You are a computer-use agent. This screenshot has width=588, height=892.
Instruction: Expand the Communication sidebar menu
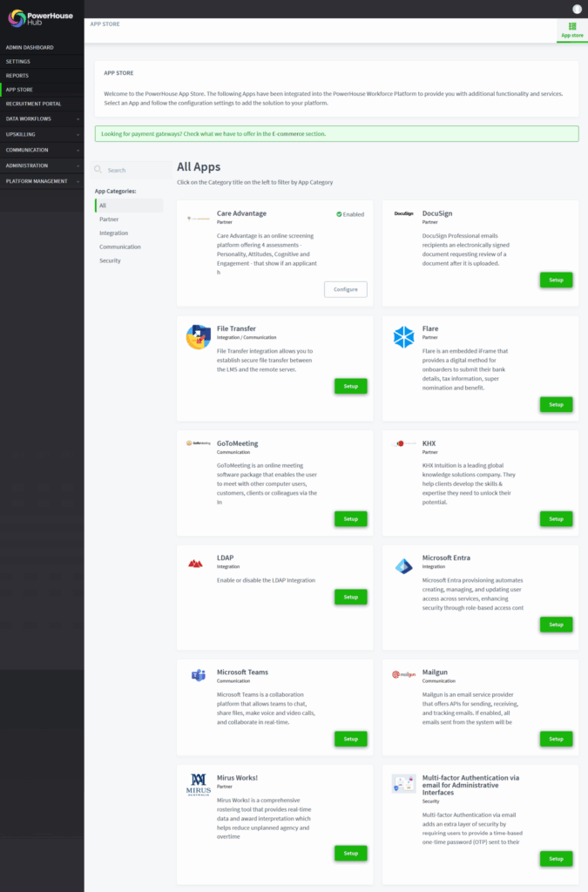[42, 150]
